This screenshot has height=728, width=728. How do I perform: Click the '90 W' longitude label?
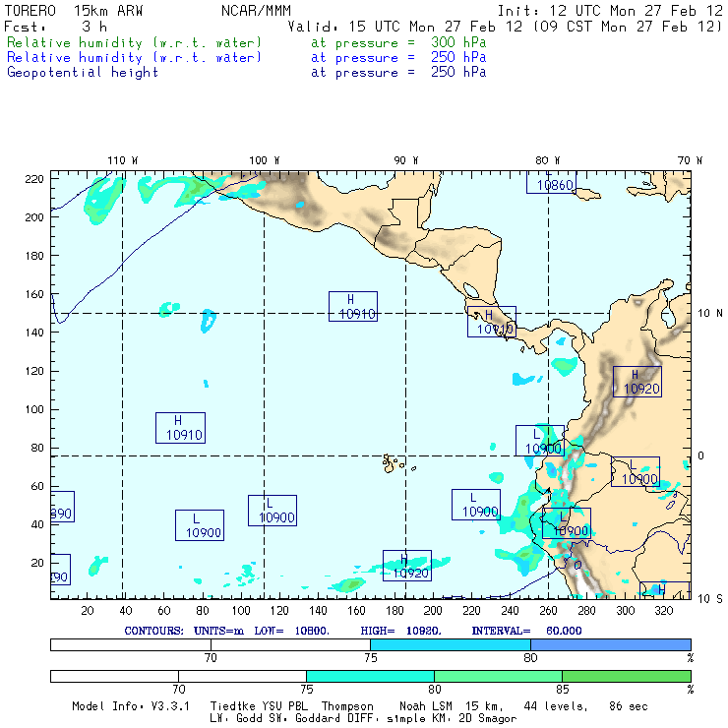tap(405, 160)
